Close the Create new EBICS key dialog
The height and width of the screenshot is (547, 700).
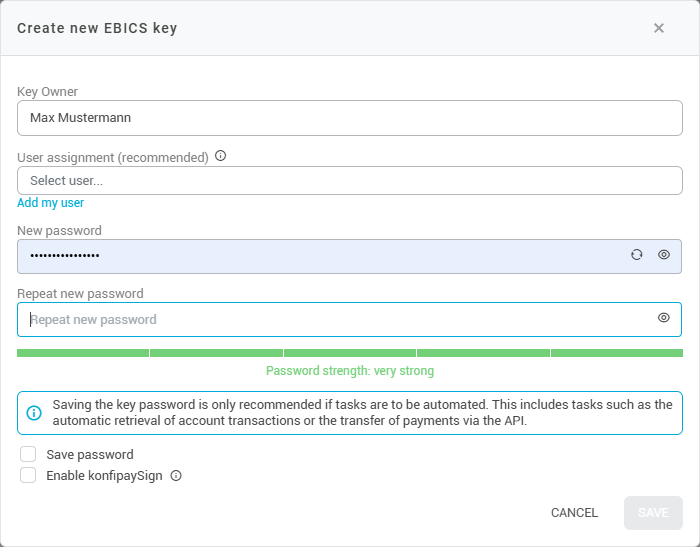point(659,28)
